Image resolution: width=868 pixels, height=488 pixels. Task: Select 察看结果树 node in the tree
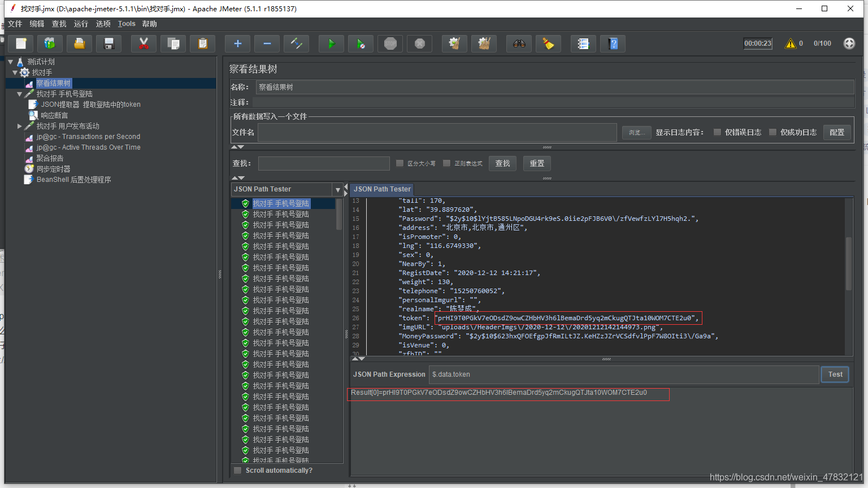click(54, 83)
